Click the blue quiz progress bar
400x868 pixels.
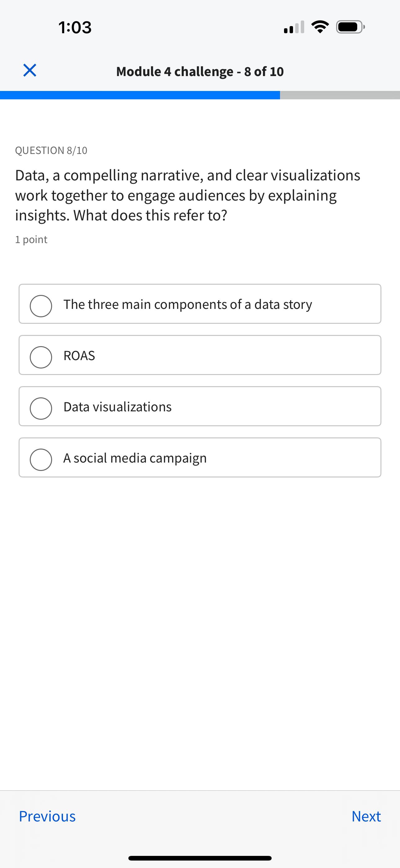click(x=140, y=95)
